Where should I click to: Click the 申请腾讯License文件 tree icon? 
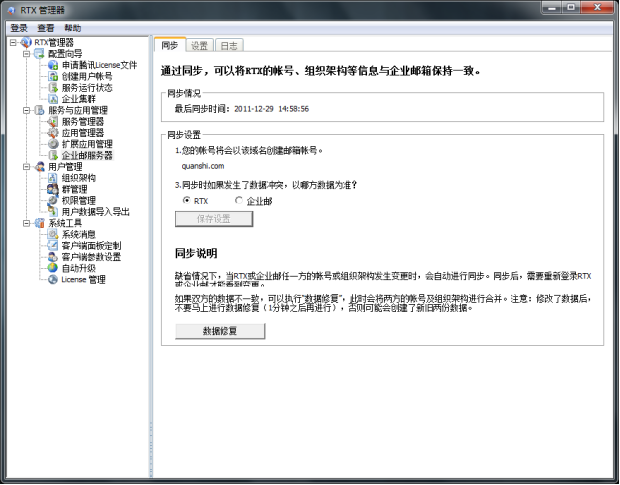click(x=53, y=65)
